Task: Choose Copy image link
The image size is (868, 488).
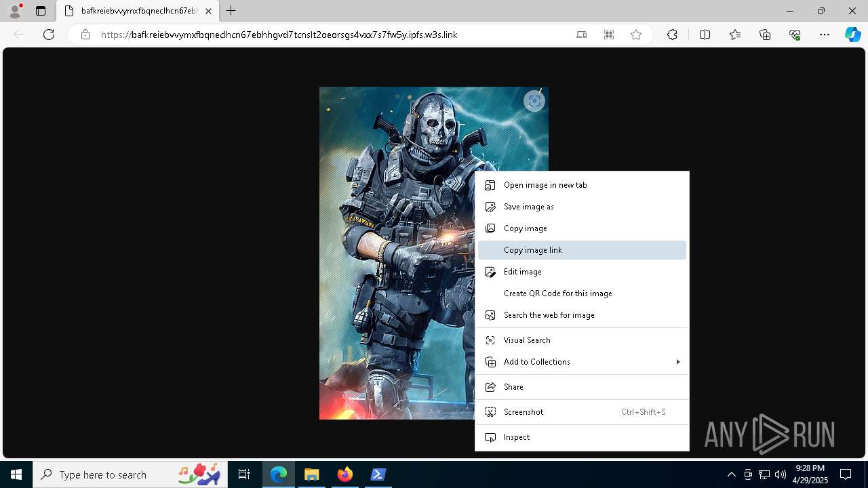Action: 582,250
